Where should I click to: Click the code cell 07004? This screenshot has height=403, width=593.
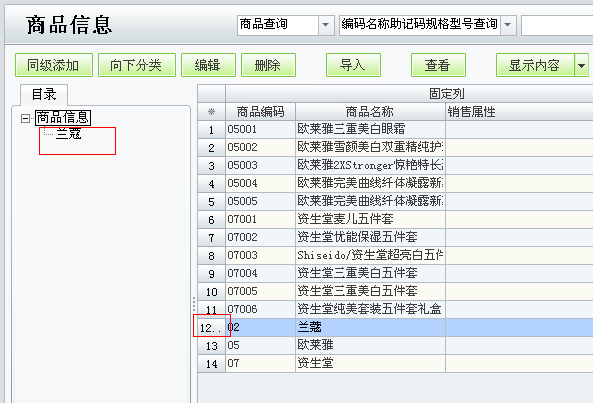point(260,273)
